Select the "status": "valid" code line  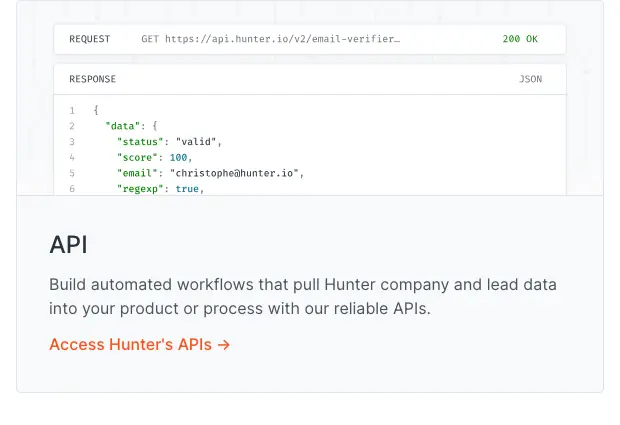[x=169, y=142]
